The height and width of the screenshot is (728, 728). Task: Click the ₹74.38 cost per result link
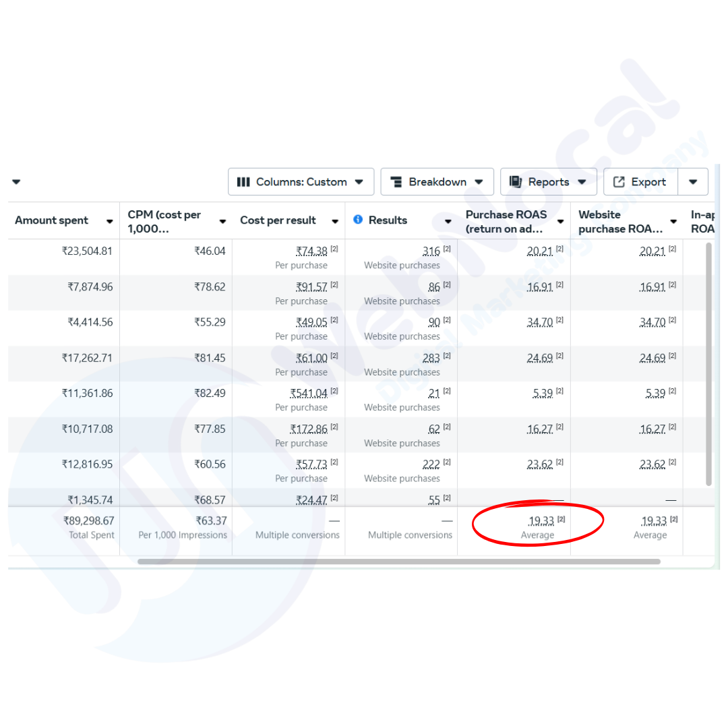311,251
